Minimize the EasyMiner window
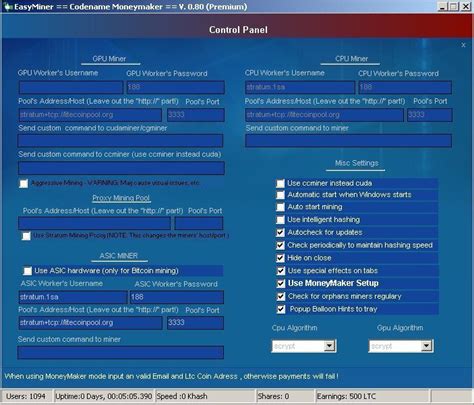The image size is (474, 405). coord(442,7)
